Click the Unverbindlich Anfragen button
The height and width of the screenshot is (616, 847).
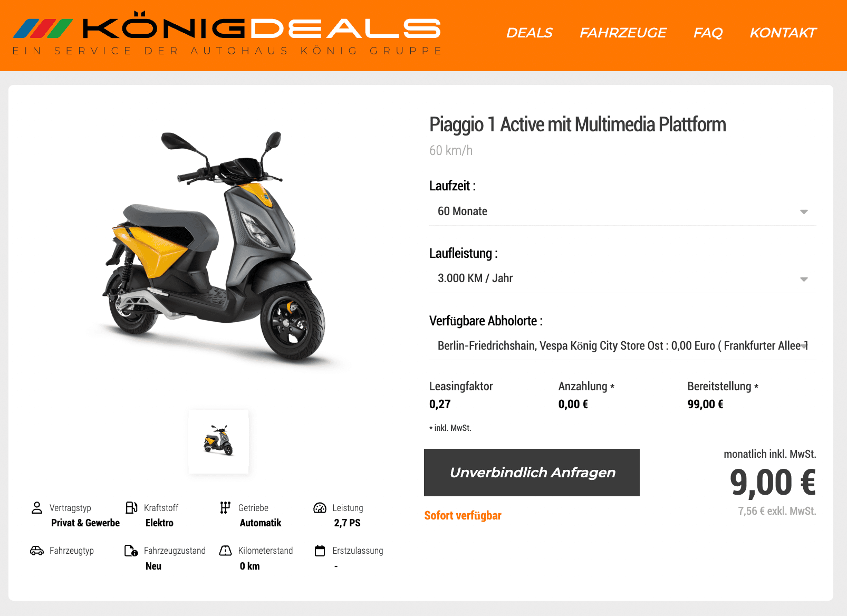coord(532,473)
